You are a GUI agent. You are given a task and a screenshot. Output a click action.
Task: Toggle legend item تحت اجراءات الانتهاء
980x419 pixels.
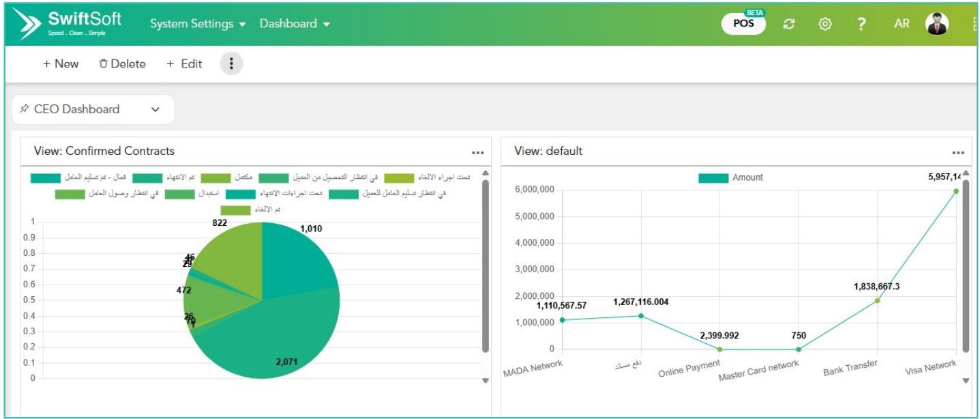[274, 194]
